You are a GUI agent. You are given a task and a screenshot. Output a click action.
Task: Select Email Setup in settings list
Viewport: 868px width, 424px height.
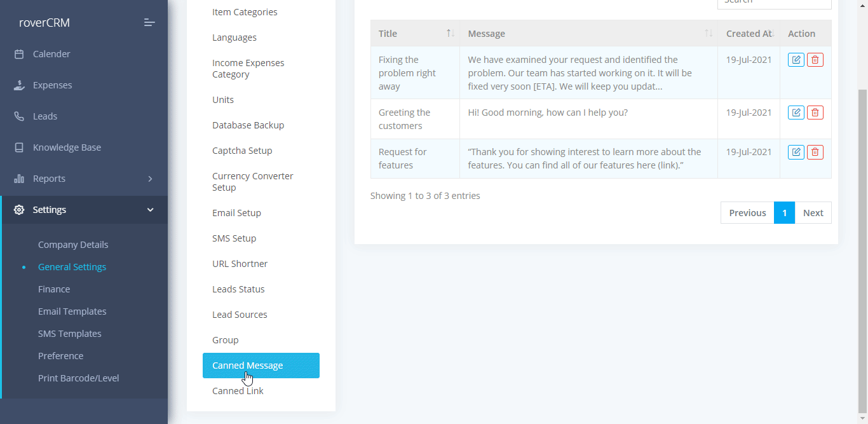click(x=236, y=213)
